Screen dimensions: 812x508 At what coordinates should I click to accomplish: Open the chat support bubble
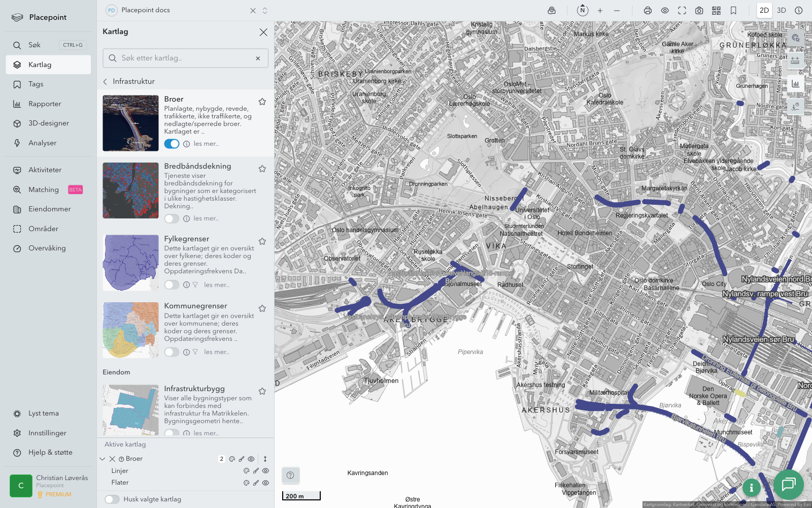coord(788,484)
